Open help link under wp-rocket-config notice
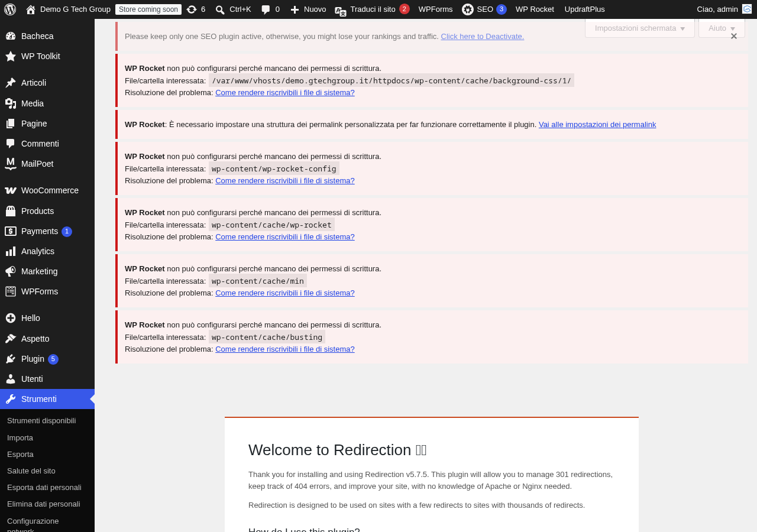The height and width of the screenshot is (532, 757). tap(285, 180)
